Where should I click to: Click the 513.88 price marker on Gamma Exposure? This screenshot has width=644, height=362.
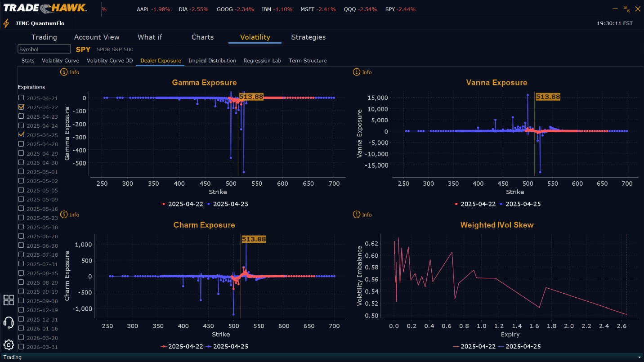point(251,97)
